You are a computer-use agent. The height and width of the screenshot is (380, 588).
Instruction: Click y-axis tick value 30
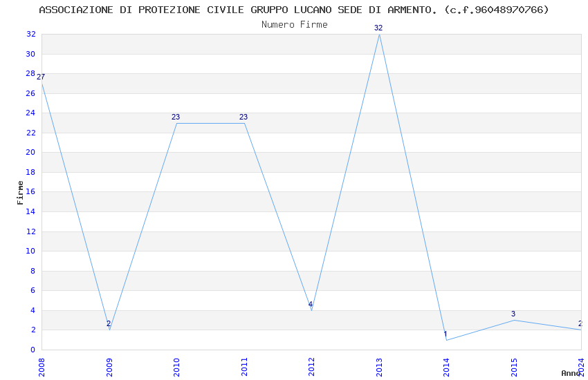[30, 54]
